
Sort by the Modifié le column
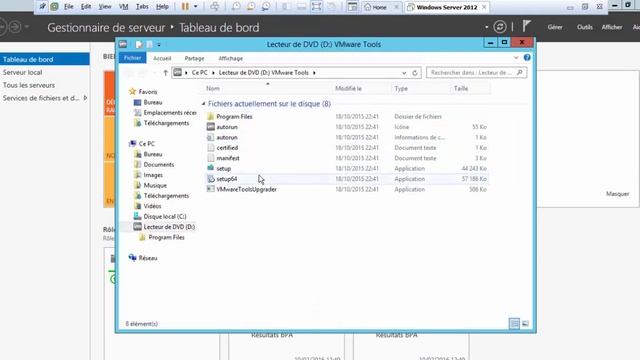pos(348,89)
